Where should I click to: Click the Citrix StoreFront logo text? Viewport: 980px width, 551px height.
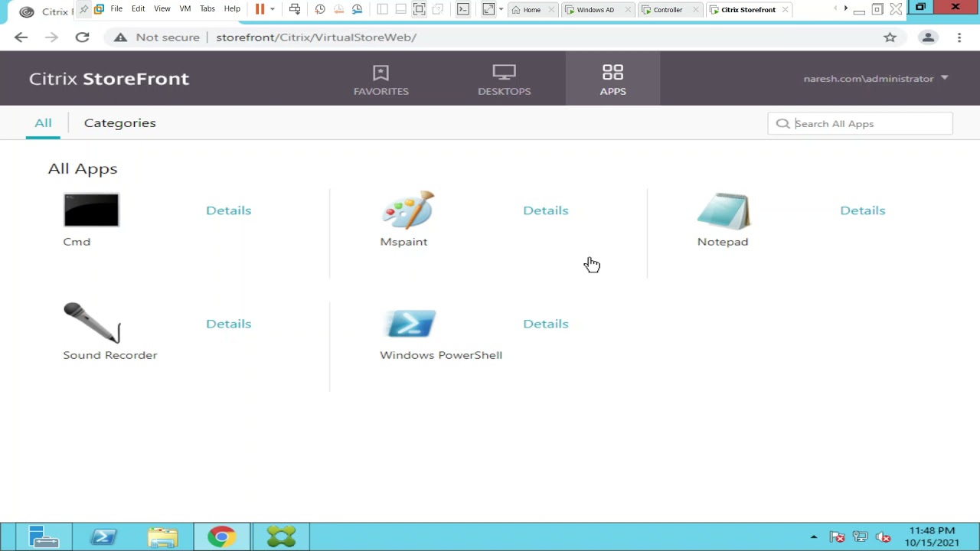(109, 78)
